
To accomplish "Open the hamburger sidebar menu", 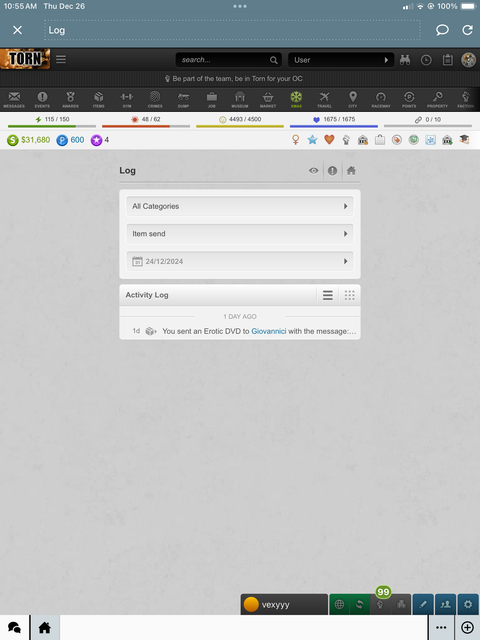I will 61,60.
